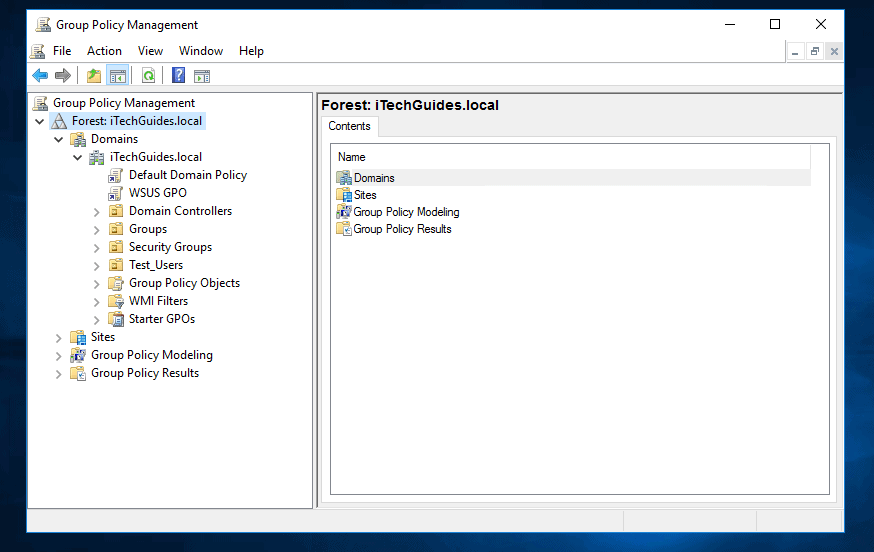Image resolution: width=874 pixels, height=552 pixels.
Task: Expand the Group Policy Objects node
Action: [x=96, y=284]
